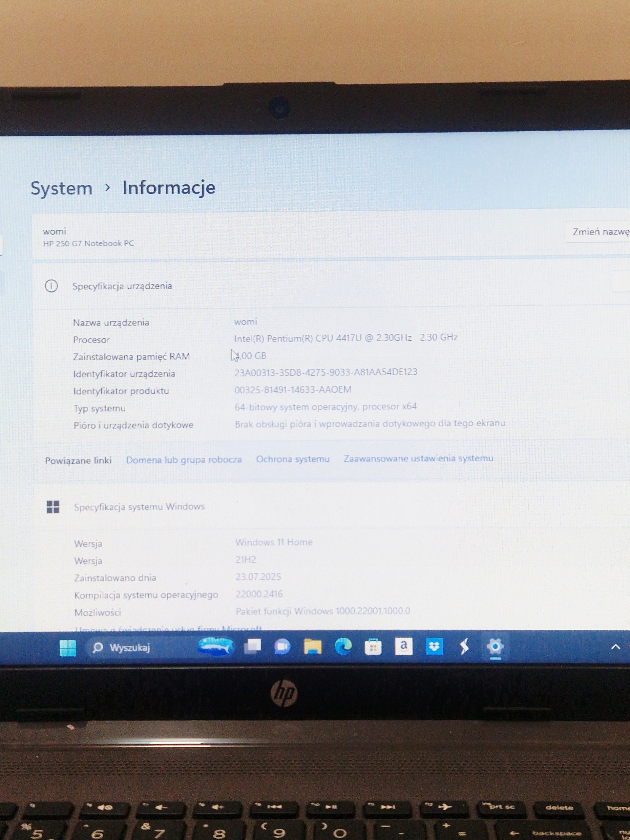Open Dropbox from the taskbar
The width and height of the screenshot is (630, 840).
point(434,646)
